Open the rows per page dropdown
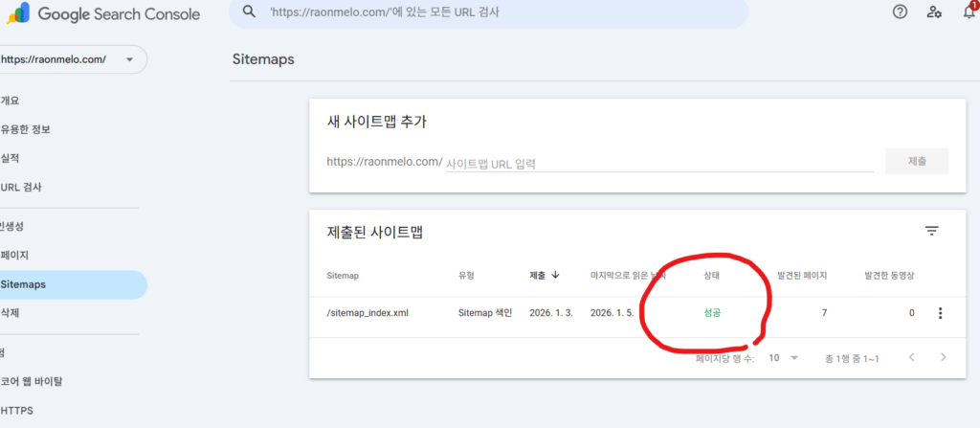Viewport: 980px width, 428px height. 783,357
